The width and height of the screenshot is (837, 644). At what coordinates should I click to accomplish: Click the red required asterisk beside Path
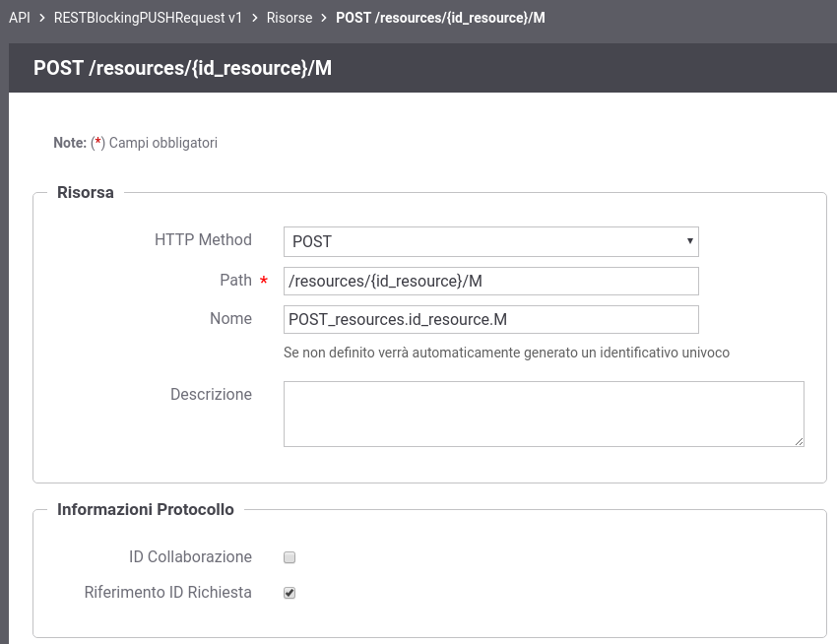263,280
